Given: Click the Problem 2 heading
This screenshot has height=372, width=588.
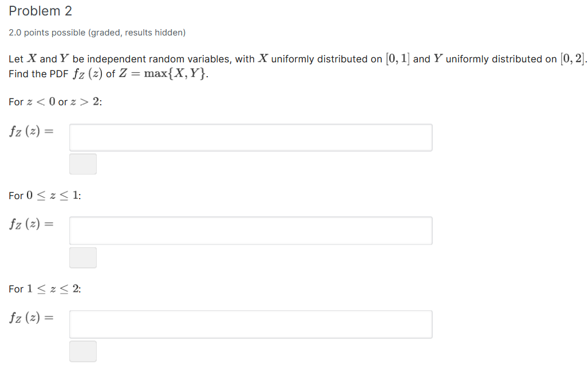Looking at the screenshot, I should [40, 10].
